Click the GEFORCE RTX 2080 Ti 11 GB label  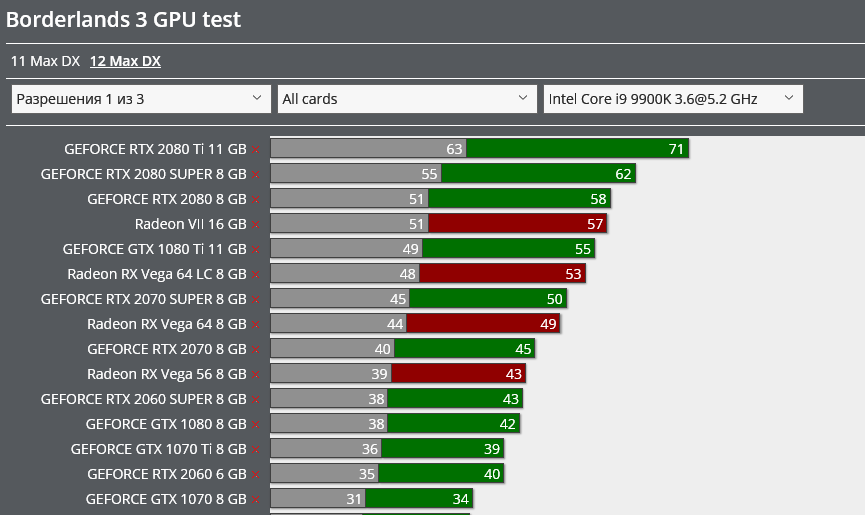point(155,149)
